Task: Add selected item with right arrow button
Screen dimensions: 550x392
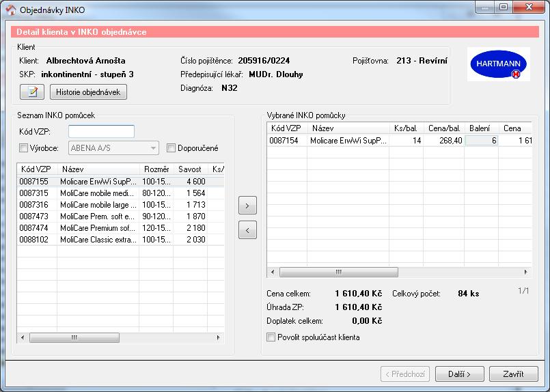Action: [x=247, y=206]
